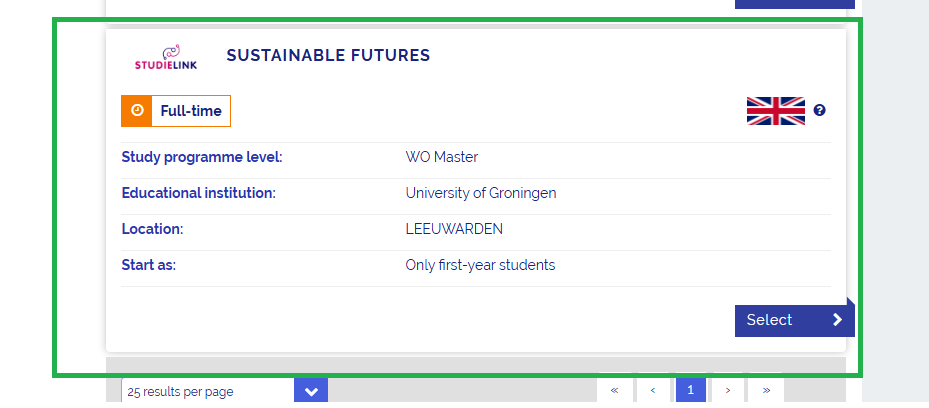The width and height of the screenshot is (929, 408).
Task: Jump to last page with double-right arrow
Action: coord(766,391)
